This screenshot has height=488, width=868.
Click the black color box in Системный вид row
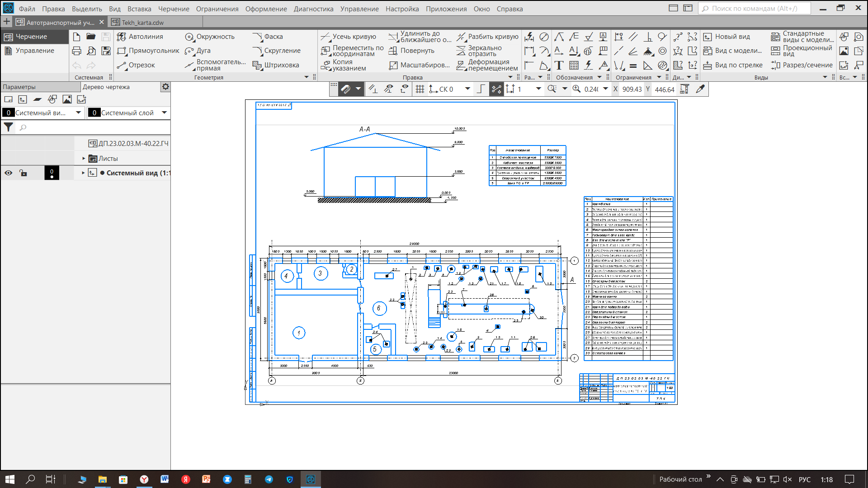tap(52, 173)
